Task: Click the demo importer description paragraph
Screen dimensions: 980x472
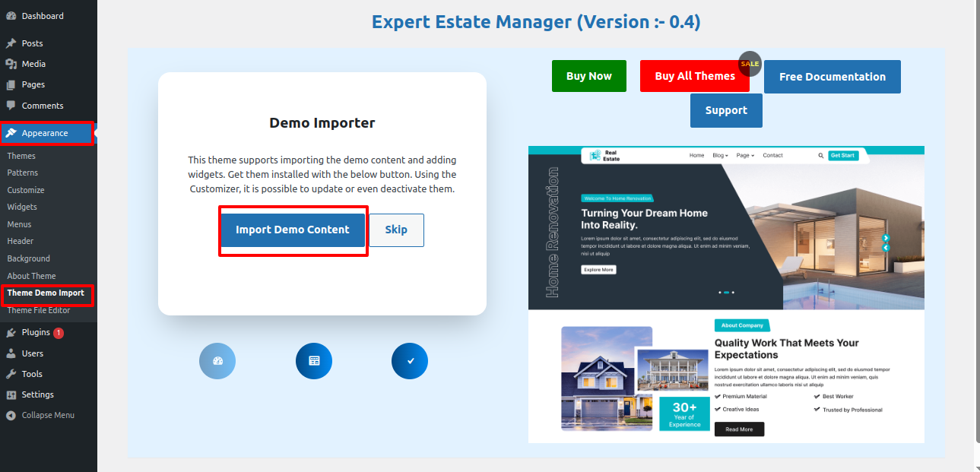Action: pyautogui.click(x=322, y=174)
